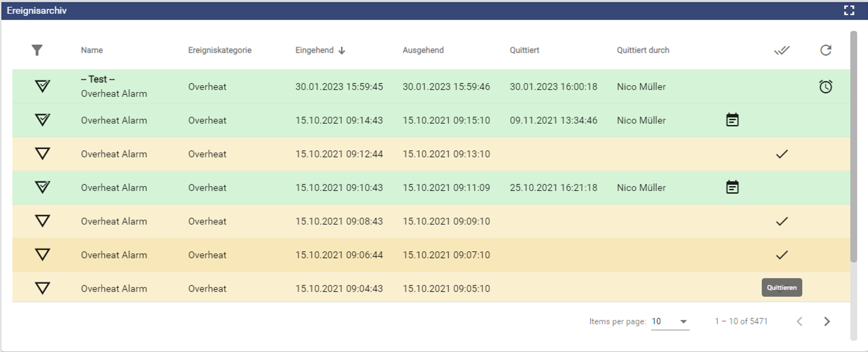Viewport: 868px width, 352px height.
Task: Open the note icon for 09:14:43 event
Action: point(732,120)
